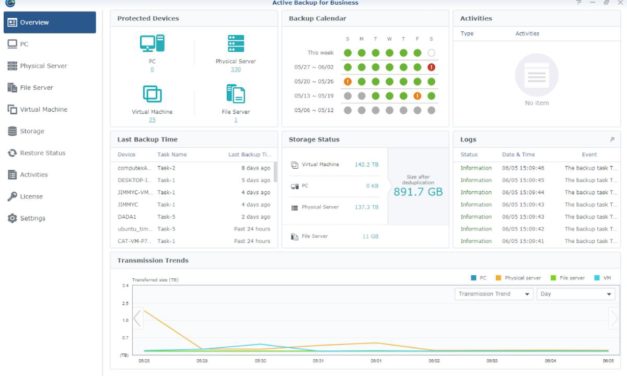This screenshot has height=376, width=627.
Task: Click the File Server icon in Protected Devices
Action: pos(236,94)
